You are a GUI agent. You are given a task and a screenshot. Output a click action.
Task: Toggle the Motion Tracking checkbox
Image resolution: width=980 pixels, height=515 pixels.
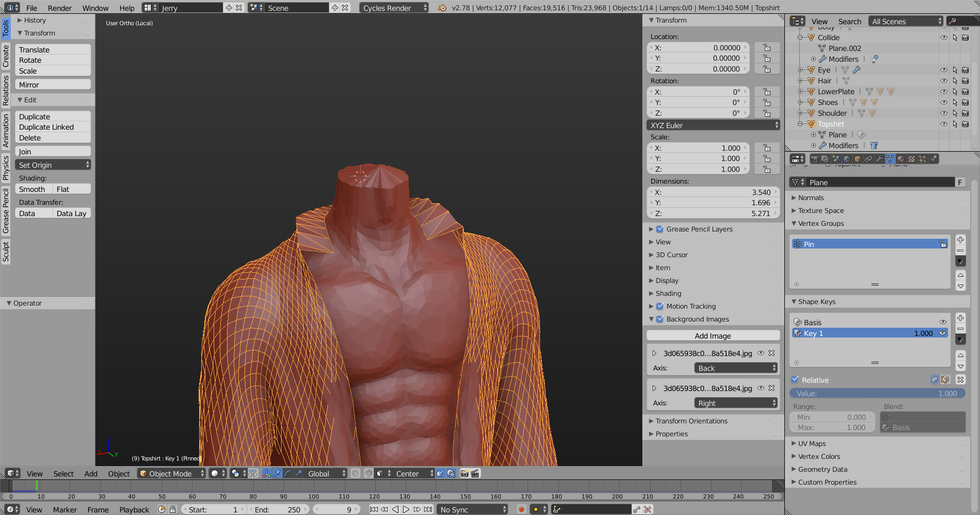click(x=660, y=306)
